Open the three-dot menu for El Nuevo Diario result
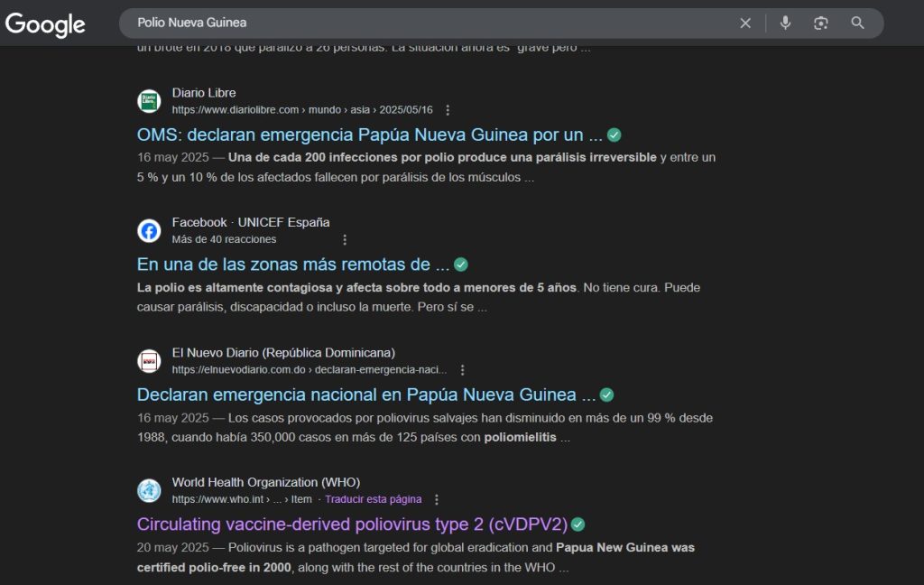924x585 pixels. click(x=463, y=370)
